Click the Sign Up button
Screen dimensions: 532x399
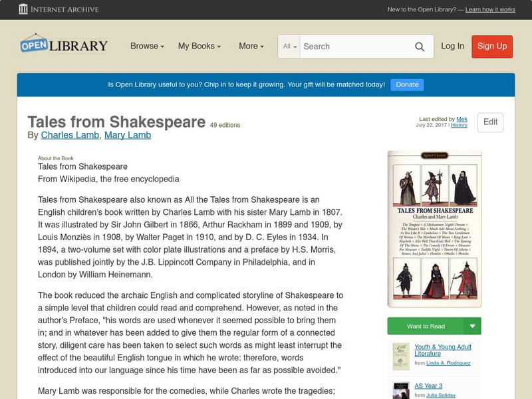(491, 47)
